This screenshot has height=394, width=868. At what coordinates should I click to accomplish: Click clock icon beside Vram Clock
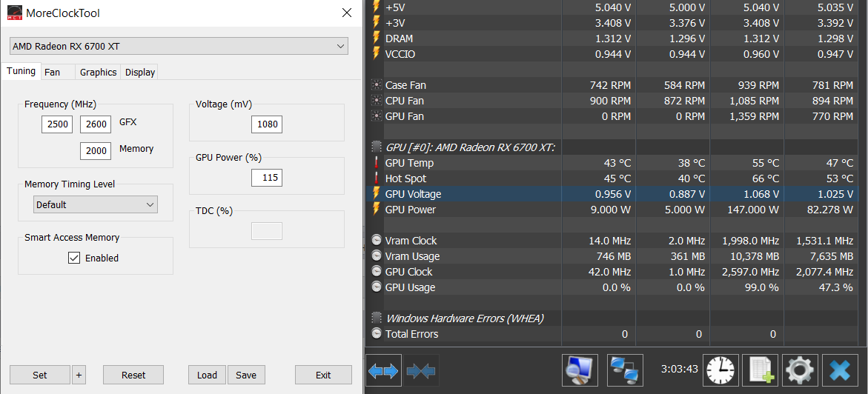377,241
